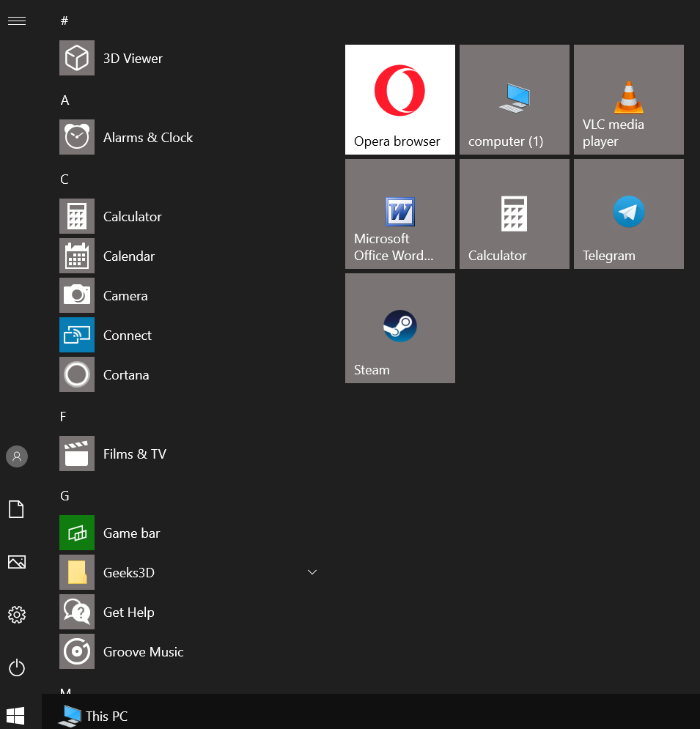The image size is (700, 729).
Task: Click the A letter group header
Action: pyautogui.click(x=65, y=100)
